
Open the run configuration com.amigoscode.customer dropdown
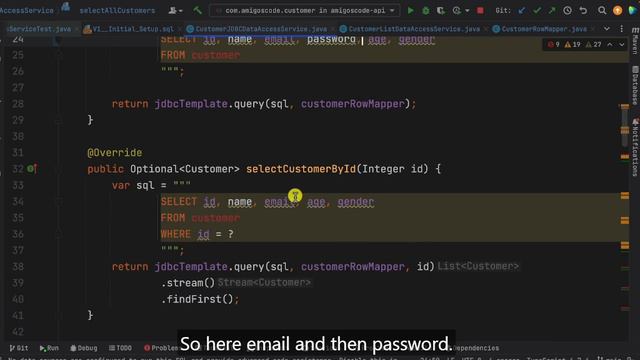(x=304, y=11)
